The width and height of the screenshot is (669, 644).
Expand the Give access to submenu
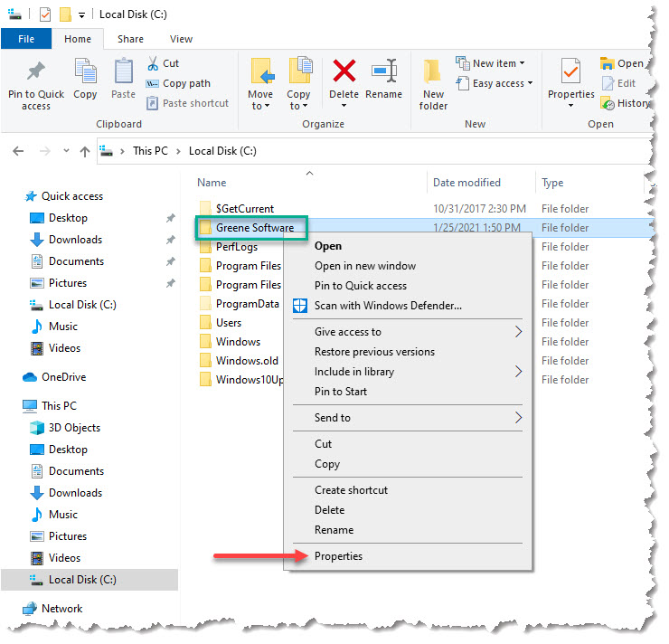(518, 332)
